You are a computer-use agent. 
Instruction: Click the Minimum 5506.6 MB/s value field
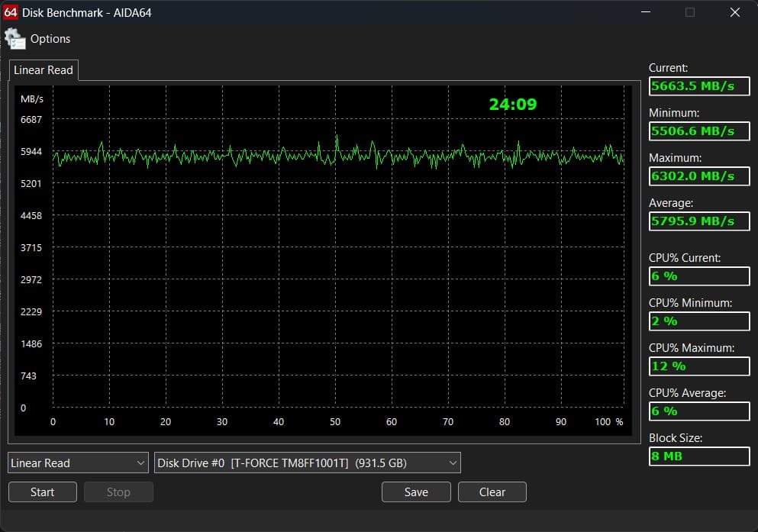point(699,131)
